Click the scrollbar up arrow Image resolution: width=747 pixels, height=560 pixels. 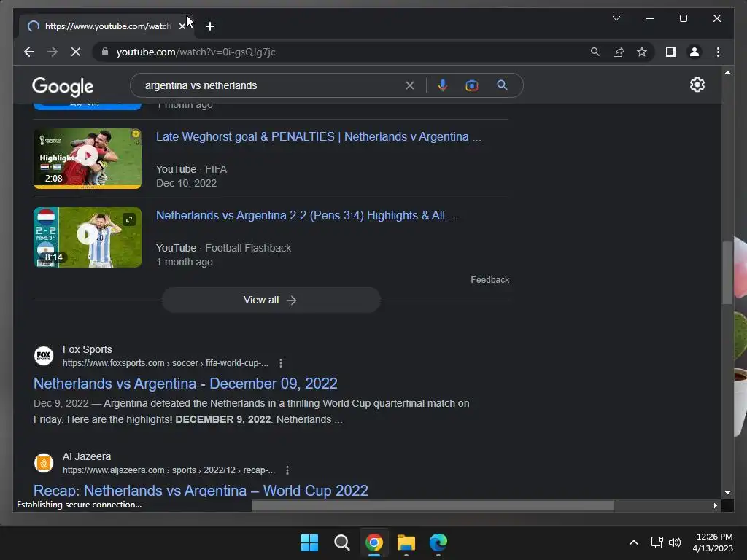pos(727,72)
